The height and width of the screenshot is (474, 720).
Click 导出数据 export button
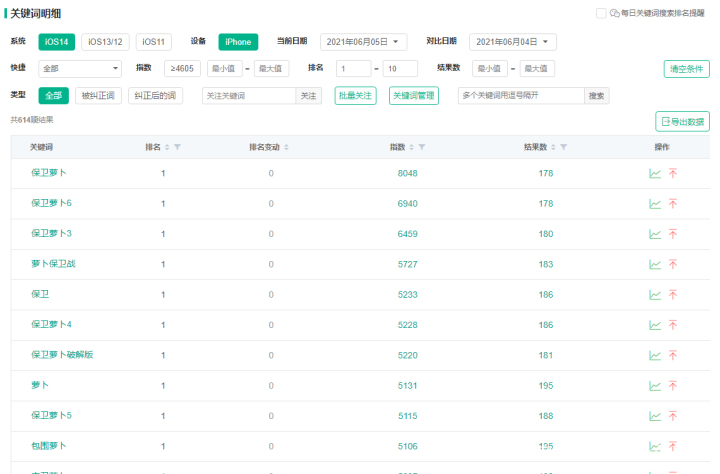point(682,122)
